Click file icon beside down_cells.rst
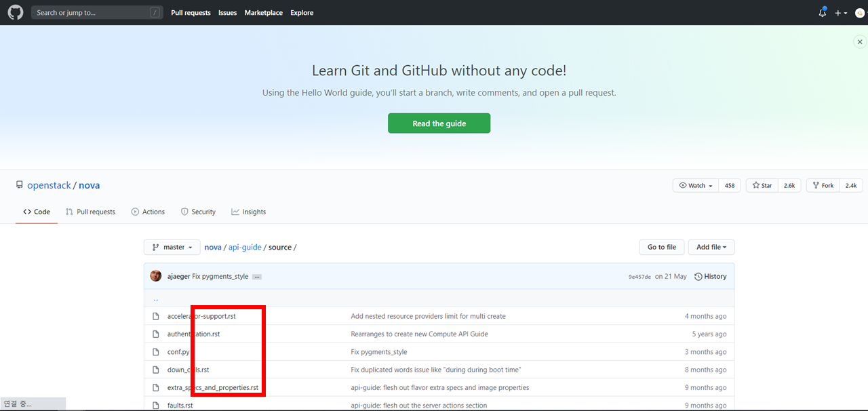 pyautogui.click(x=155, y=370)
